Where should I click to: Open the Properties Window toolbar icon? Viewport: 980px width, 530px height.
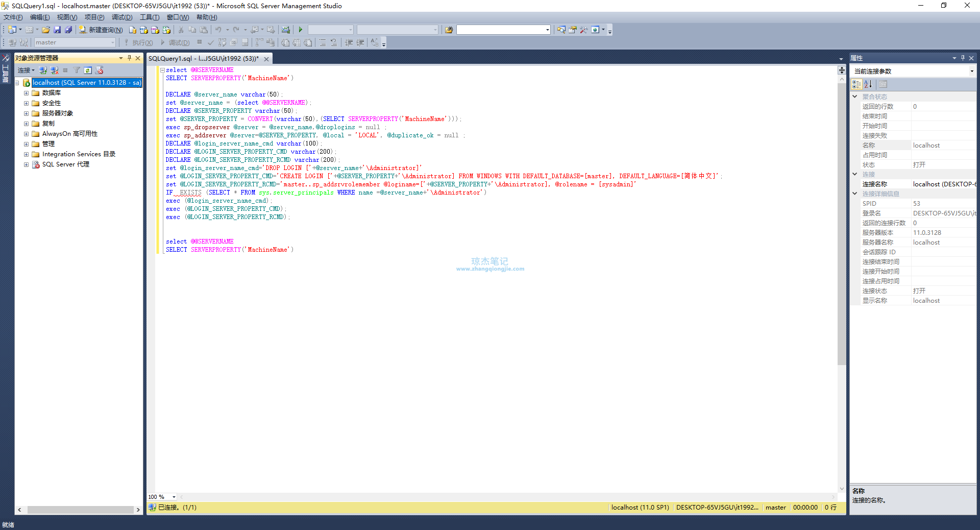[x=572, y=30]
